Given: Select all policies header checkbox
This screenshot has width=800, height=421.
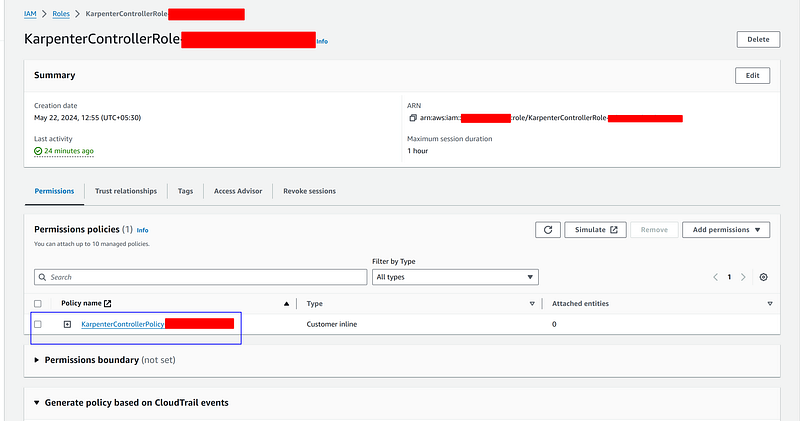Looking at the screenshot, I should click(x=38, y=304).
